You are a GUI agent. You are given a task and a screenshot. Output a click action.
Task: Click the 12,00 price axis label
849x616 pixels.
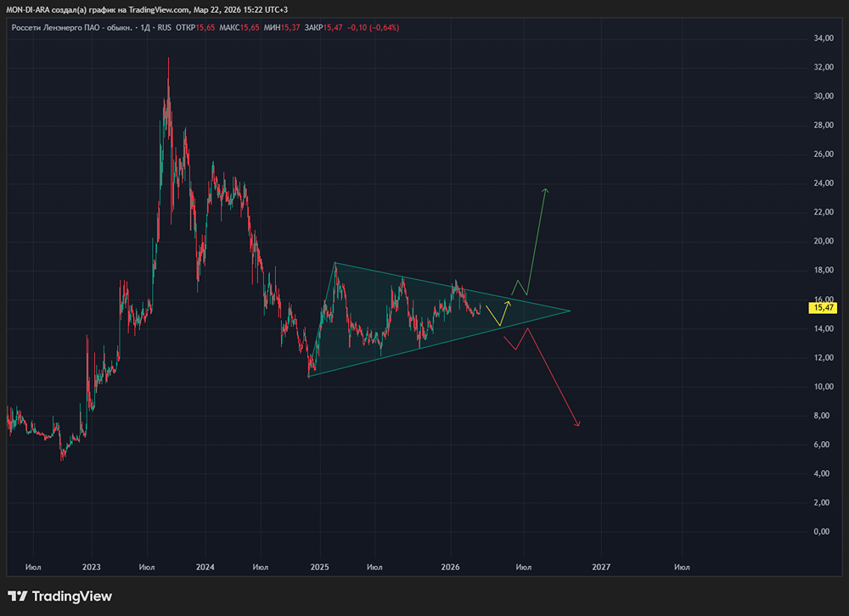[x=824, y=357]
